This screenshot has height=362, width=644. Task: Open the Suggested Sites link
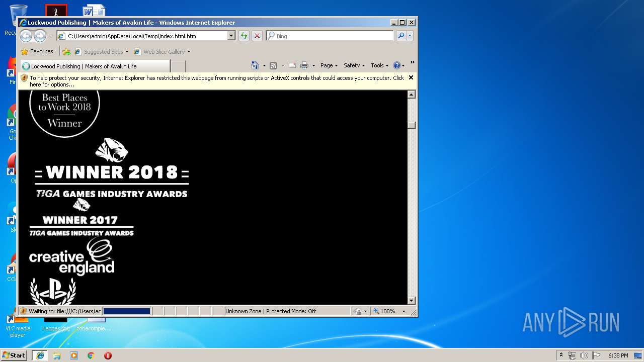(101, 51)
